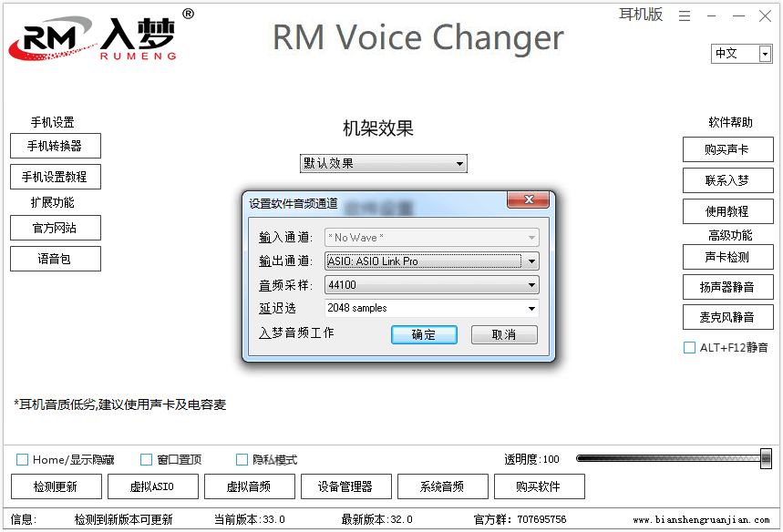783x532 pixels.
Task: Toggle Home/显示隐藏 checkbox
Action: (x=22, y=459)
